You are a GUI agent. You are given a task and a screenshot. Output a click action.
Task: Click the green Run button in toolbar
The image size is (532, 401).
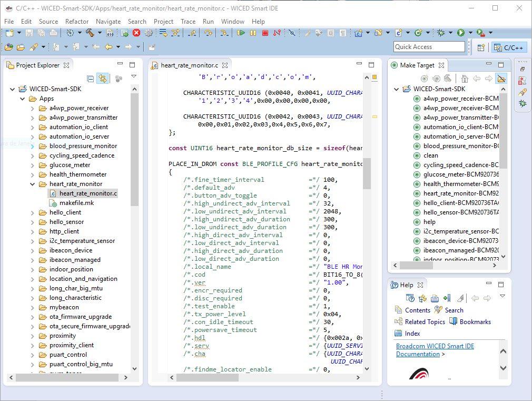461,33
